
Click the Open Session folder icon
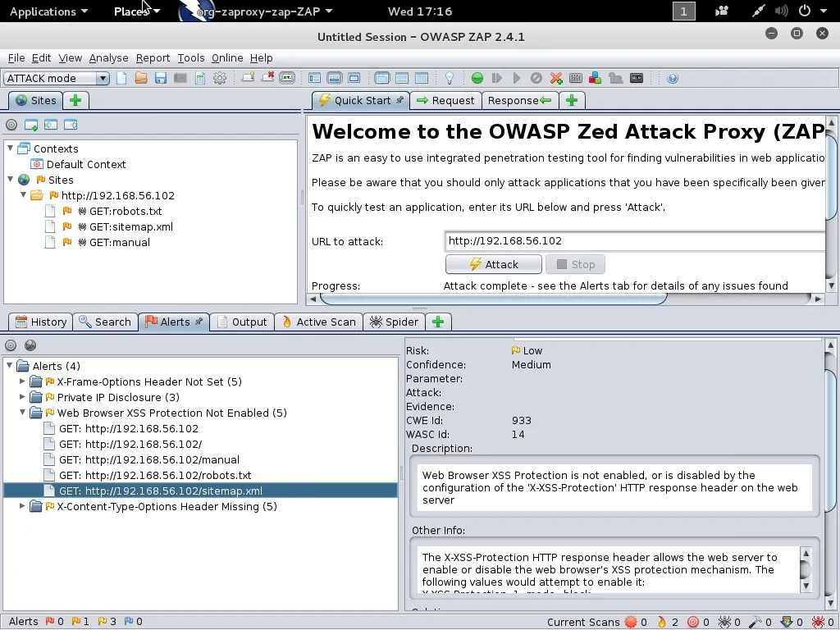coord(141,78)
